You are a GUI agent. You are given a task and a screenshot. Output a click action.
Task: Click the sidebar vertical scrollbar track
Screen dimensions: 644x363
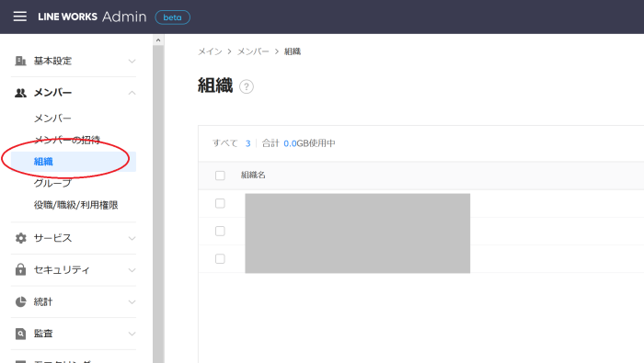pos(158,204)
